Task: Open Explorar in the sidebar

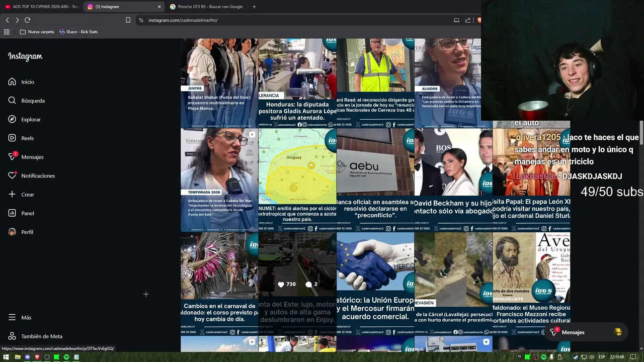Action: click(x=24, y=119)
